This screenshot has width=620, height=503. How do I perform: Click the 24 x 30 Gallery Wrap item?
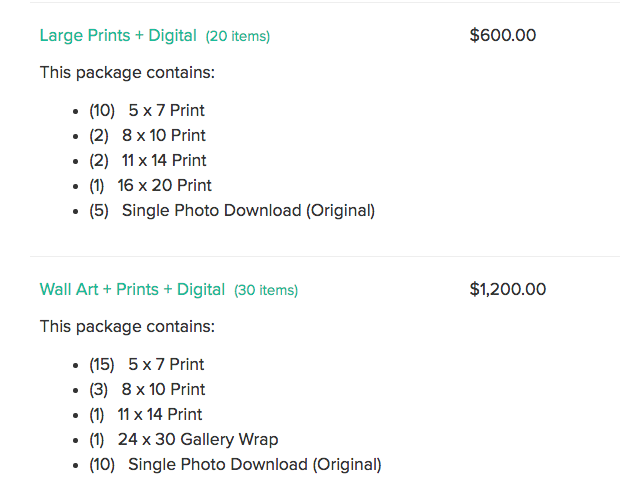183,440
